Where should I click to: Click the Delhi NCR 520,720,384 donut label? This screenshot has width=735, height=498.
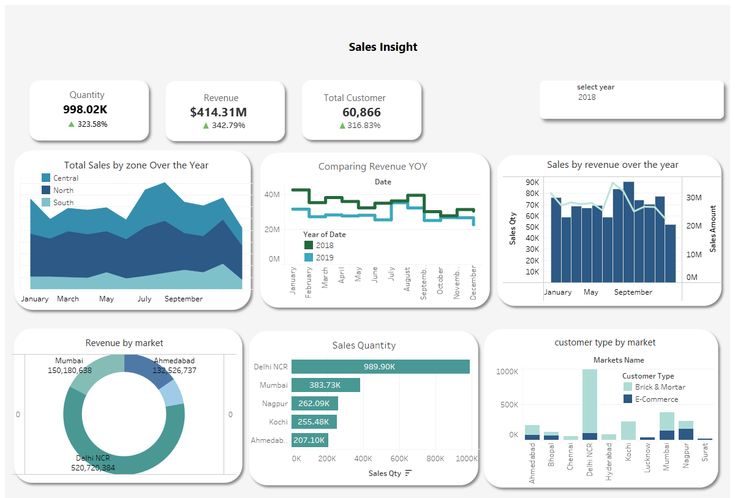[x=93, y=463]
